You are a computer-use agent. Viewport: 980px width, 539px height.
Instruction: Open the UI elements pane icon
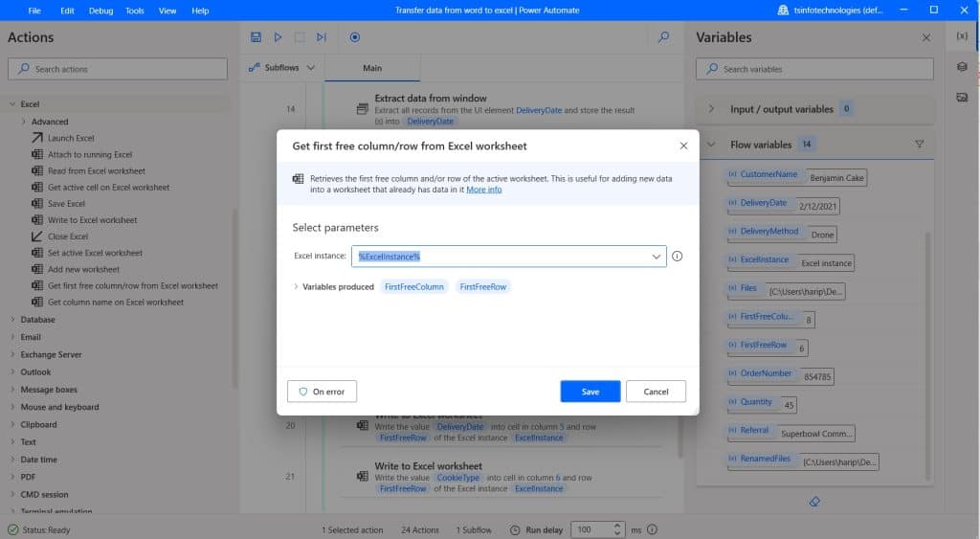click(962, 66)
